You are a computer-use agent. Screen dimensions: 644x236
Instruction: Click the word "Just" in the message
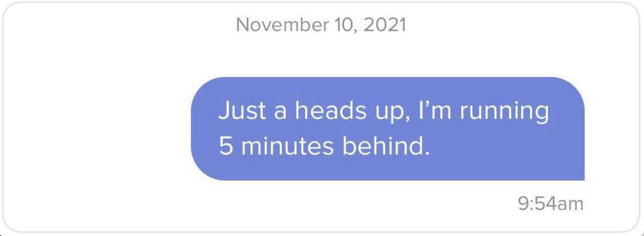(242, 111)
